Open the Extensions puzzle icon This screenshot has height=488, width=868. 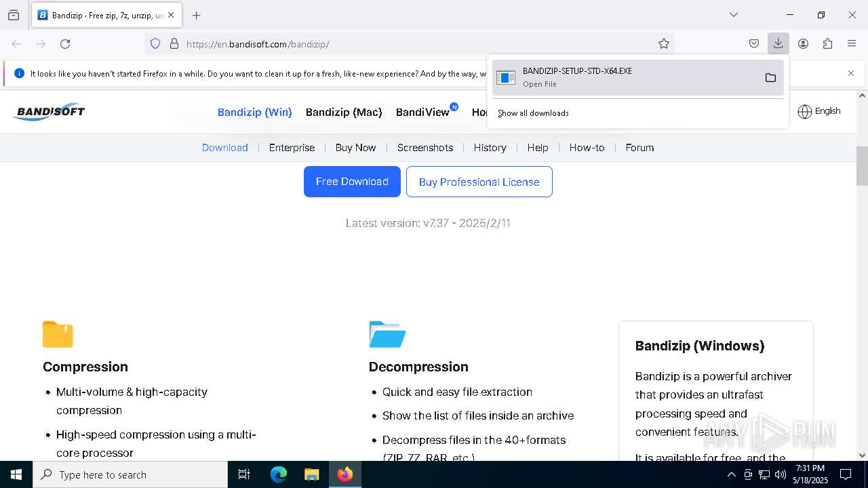click(827, 43)
